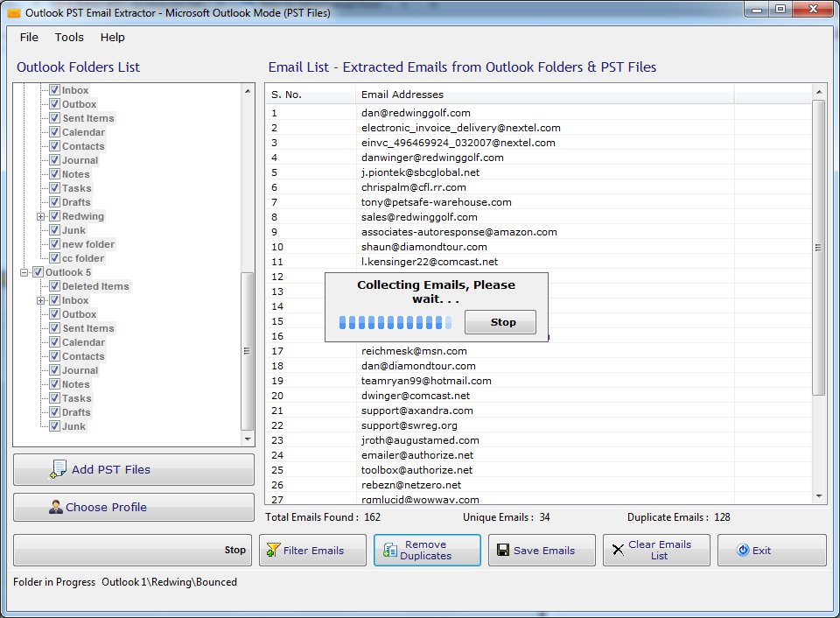The height and width of the screenshot is (618, 840).
Task: Click the blue power icon on Exit
Action: point(743,550)
